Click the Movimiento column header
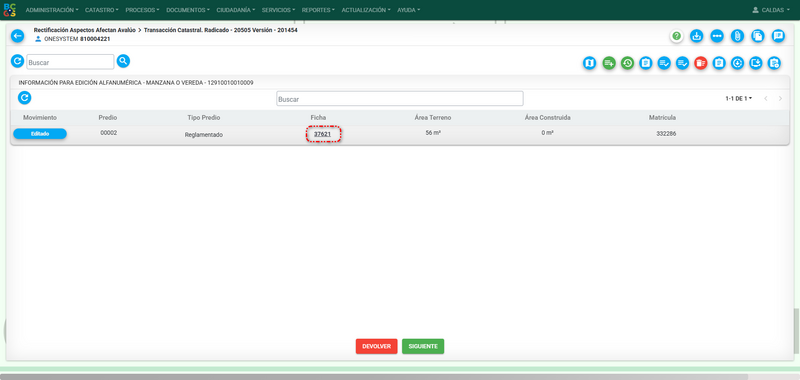 click(x=40, y=118)
